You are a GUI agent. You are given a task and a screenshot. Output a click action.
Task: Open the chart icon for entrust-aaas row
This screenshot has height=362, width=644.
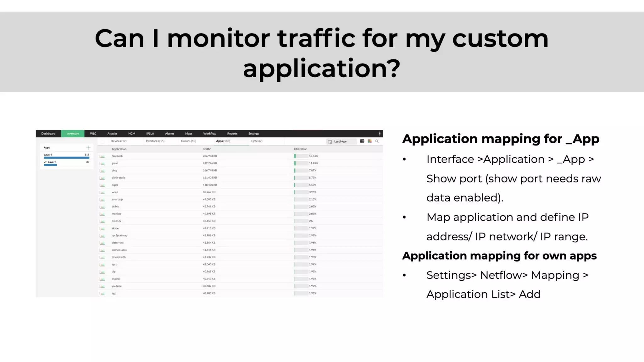[x=102, y=250]
